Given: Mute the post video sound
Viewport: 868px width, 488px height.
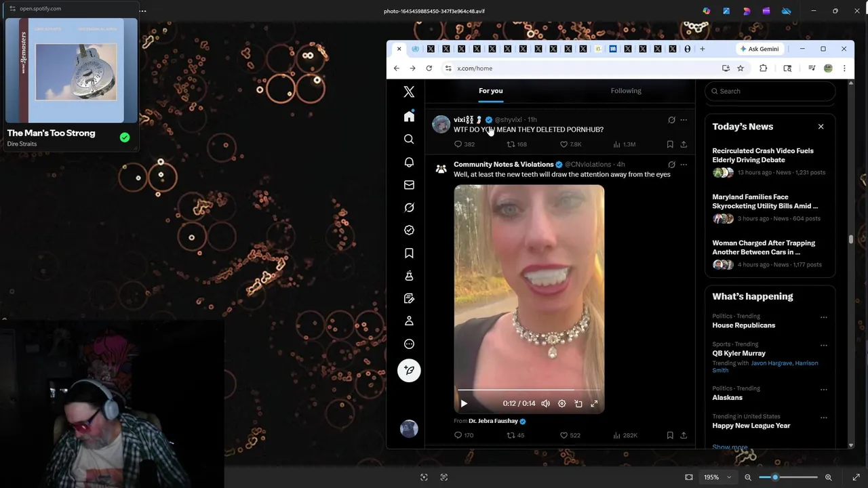Looking at the screenshot, I should pos(546,403).
